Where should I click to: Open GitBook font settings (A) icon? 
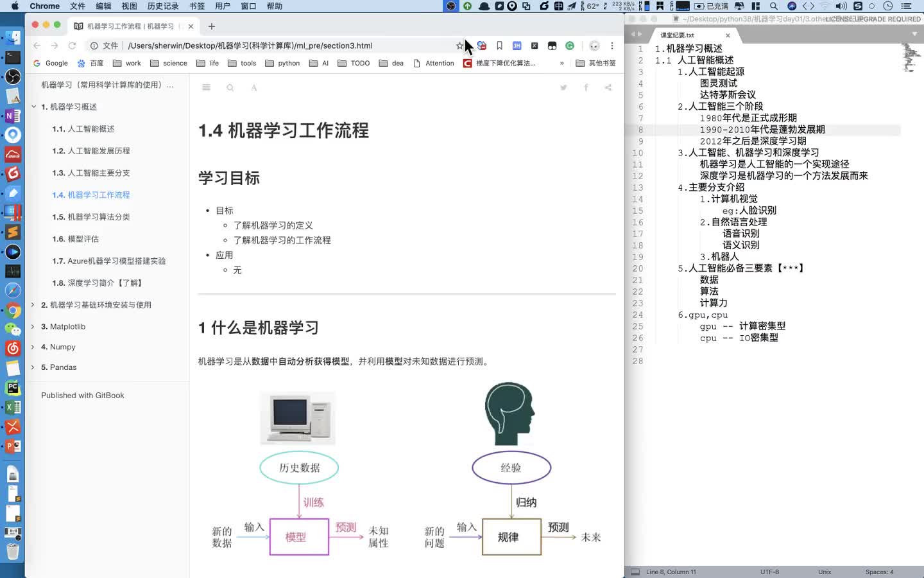(x=254, y=87)
